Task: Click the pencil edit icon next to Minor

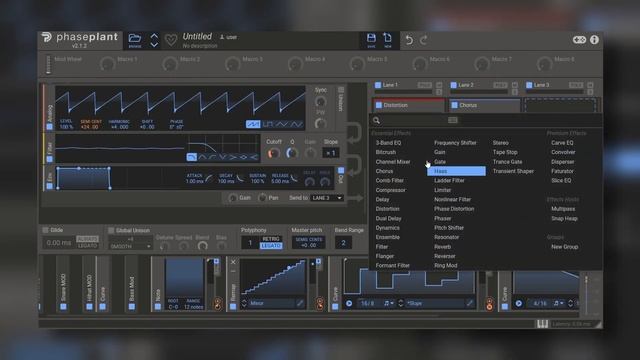Action: 300,303
